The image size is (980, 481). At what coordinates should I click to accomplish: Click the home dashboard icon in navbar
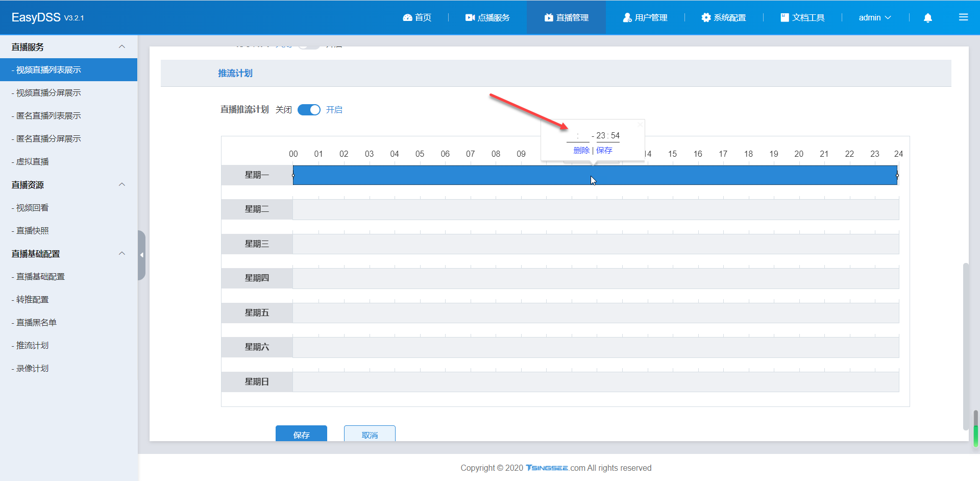click(407, 17)
